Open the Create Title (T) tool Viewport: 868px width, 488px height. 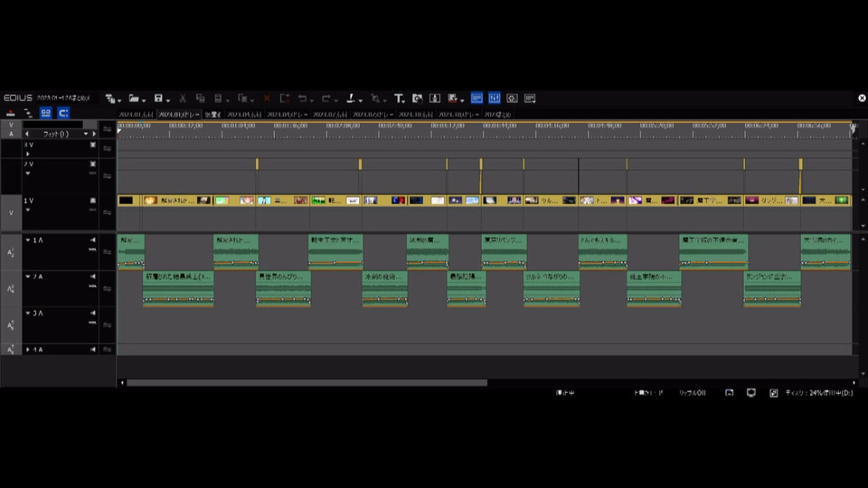click(399, 98)
